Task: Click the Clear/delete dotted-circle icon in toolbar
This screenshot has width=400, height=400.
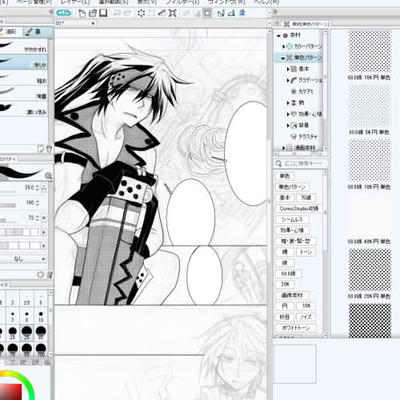Action: coord(141,13)
